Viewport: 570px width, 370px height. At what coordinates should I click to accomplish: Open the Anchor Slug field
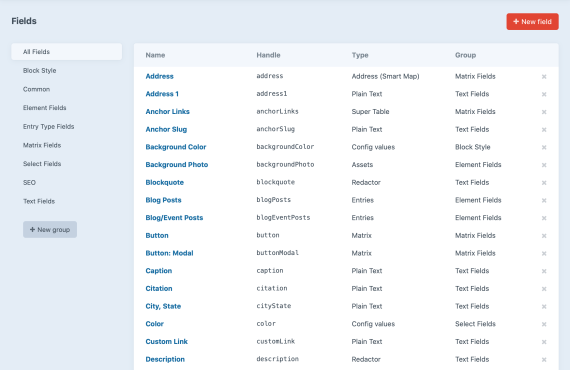(166, 129)
